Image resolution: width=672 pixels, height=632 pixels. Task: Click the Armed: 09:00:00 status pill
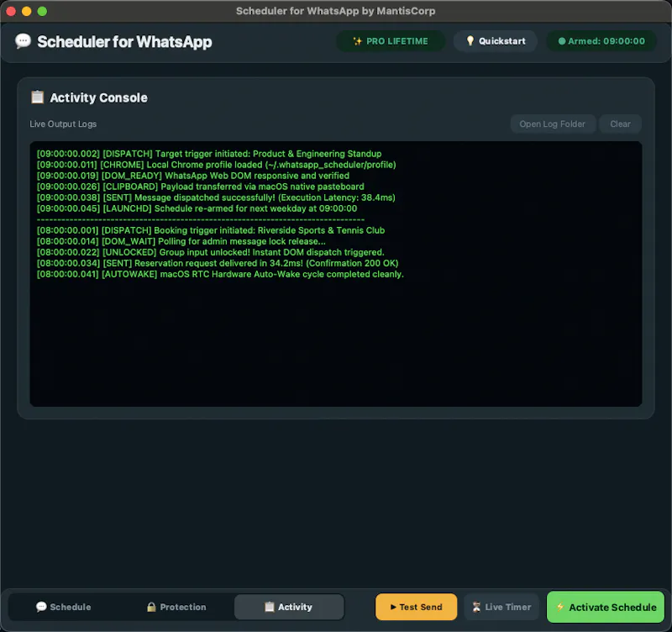[x=601, y=41]
